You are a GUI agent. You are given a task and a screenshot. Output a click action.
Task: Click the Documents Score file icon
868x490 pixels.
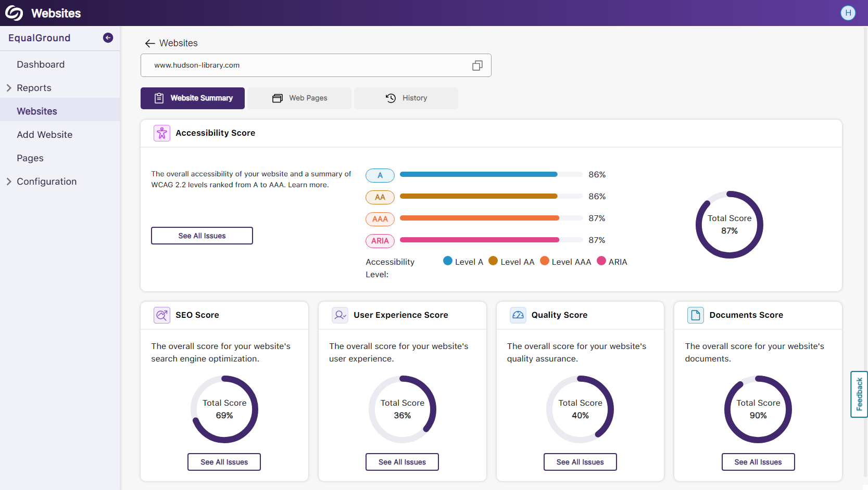click(x=695, y=315)
